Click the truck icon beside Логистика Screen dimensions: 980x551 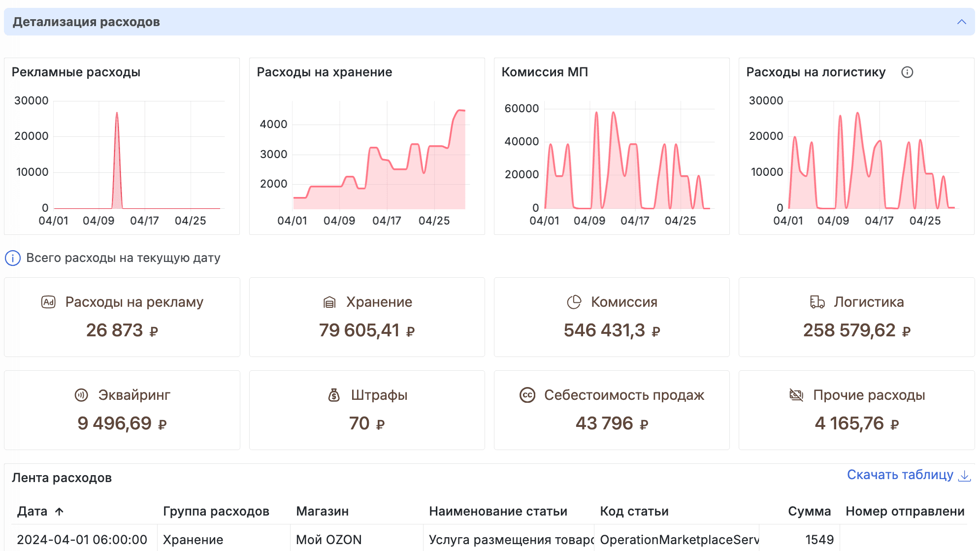point(817,302)
